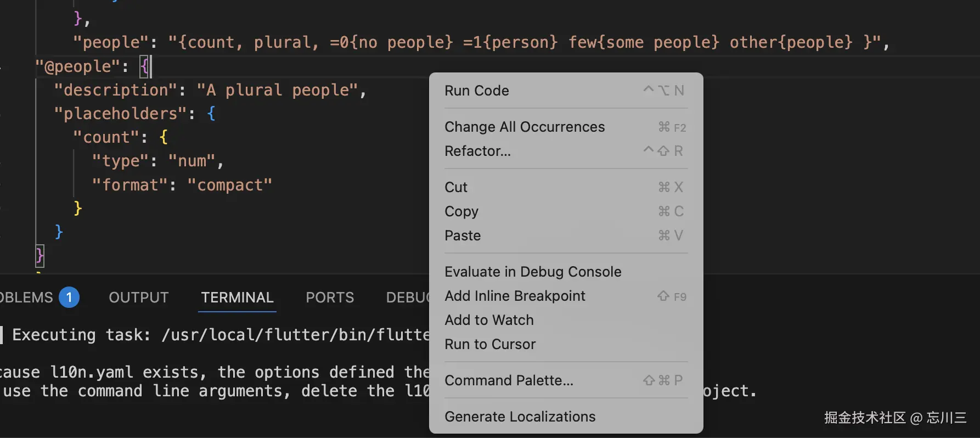This screenshot has width=980, height=438.
Task: Select Add to Watch entry
Action: pyautogui.click(x=489, y=320)
